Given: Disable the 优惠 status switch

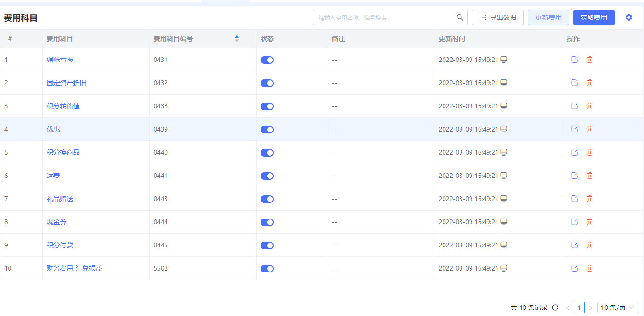Looking at the screenshot, I should tap(267, 130).
